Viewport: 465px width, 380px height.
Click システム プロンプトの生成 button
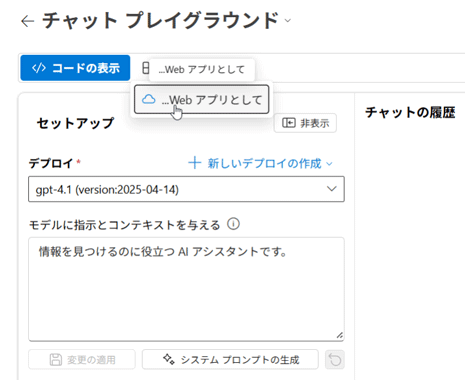point(230,359)
